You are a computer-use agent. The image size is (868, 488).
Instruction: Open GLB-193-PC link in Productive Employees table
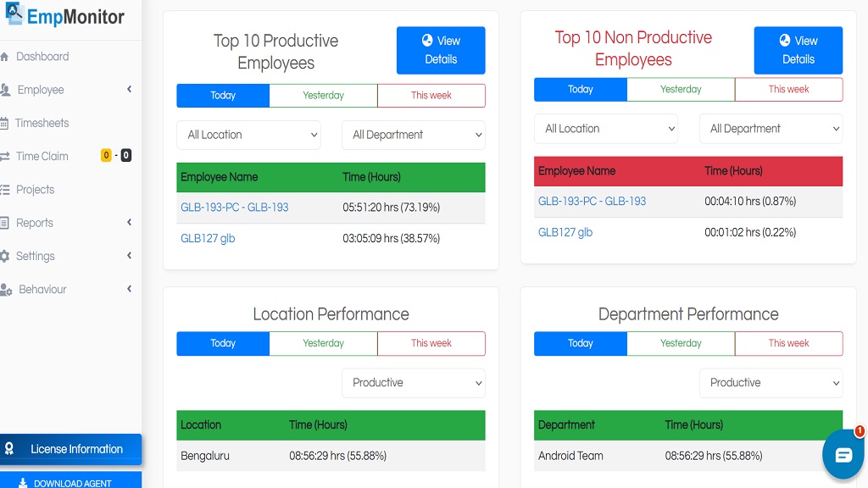(x=235, y=208)
